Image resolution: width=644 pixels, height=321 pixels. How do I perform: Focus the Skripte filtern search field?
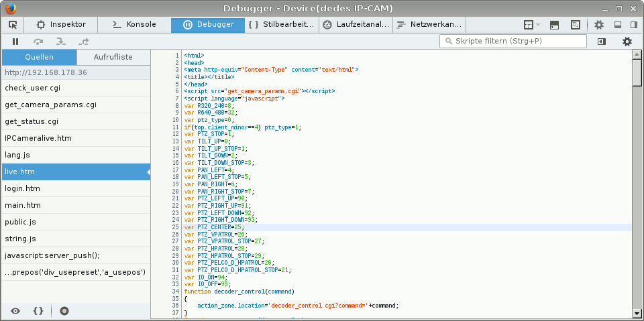pyautogui.click(x=513, y=42)
